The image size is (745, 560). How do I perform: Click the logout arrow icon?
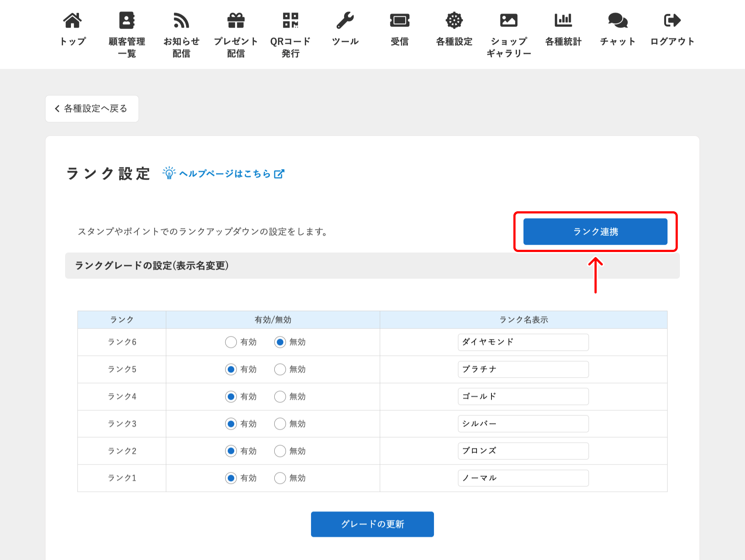672,20
